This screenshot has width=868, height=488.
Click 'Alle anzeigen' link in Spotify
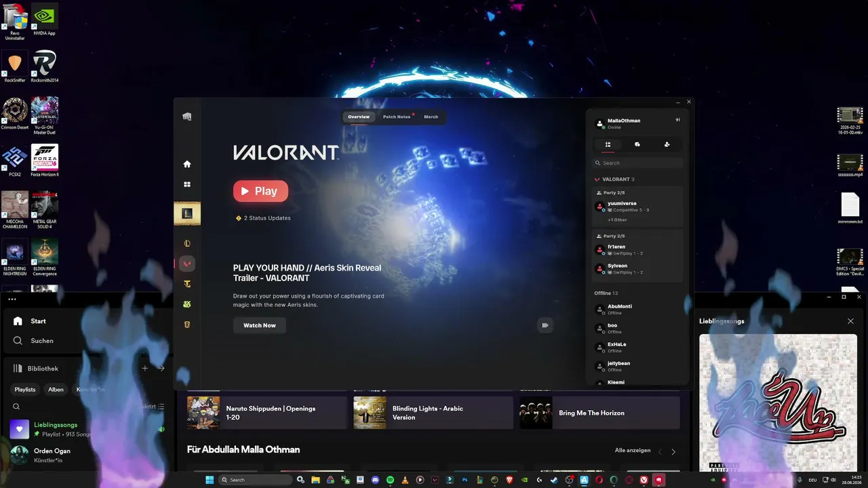633,451
